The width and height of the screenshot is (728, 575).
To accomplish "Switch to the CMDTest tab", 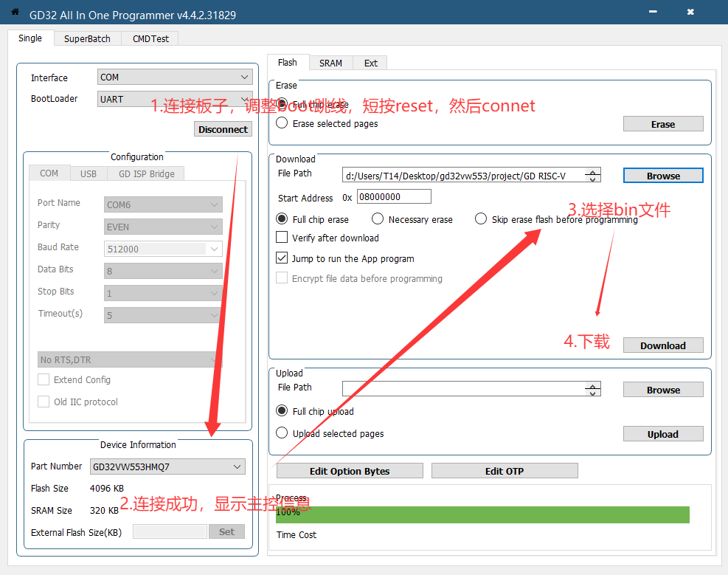I will point(150,38).
